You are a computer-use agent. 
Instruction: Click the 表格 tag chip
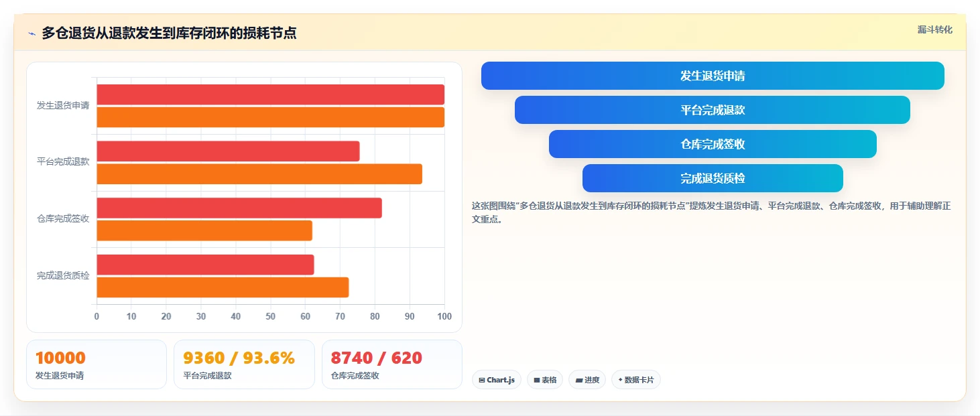(545, 380)
